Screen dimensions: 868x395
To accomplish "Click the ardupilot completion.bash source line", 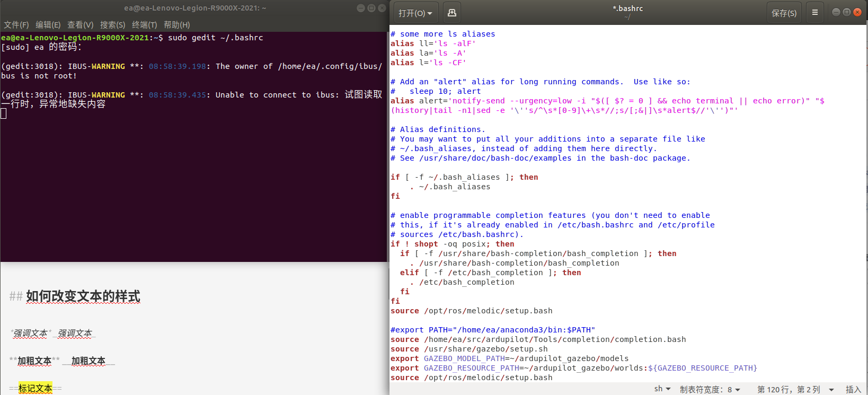I will pos(538,339).
